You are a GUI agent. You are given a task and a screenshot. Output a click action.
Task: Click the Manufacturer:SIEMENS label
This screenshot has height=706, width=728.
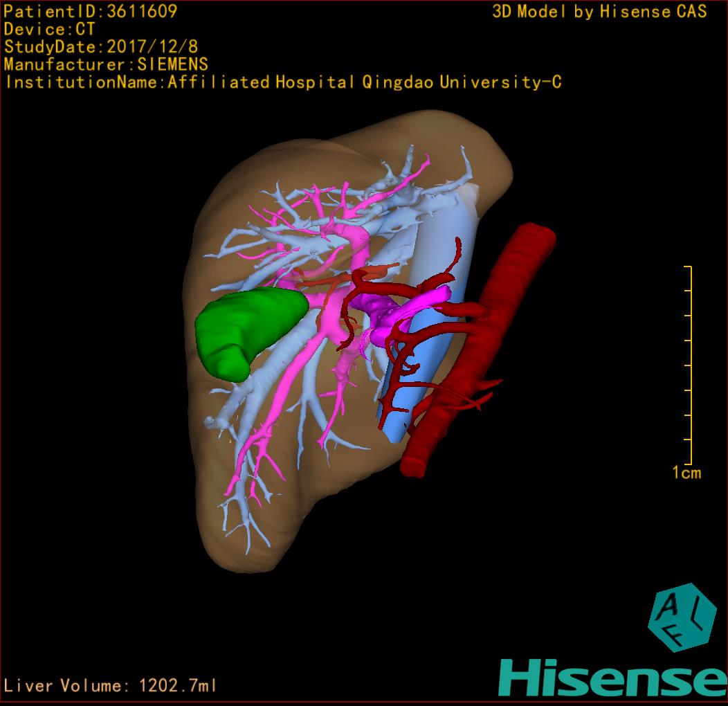pos(106,64)
